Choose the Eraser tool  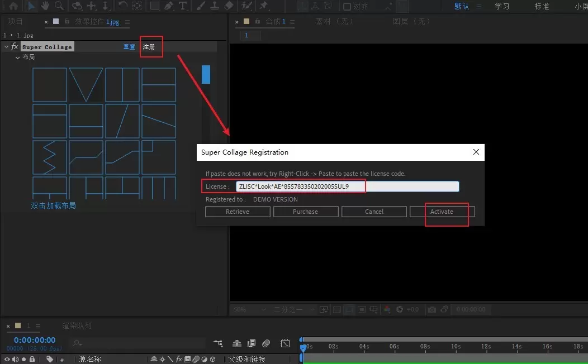point(229,6)
